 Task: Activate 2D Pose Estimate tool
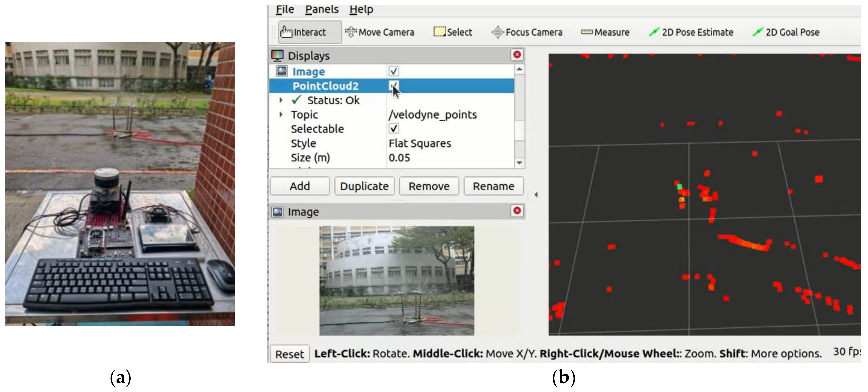click(691, 32)
